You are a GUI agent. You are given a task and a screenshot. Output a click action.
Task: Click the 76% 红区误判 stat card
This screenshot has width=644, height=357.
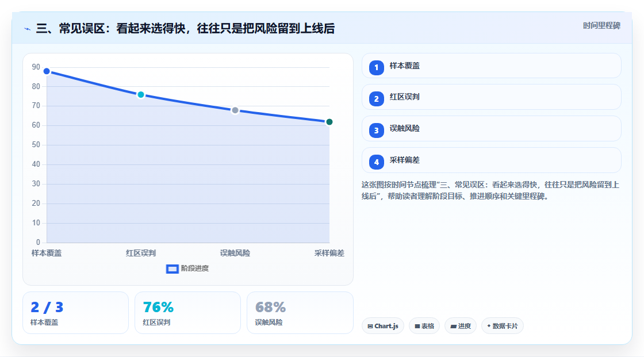tap(187, 313)
